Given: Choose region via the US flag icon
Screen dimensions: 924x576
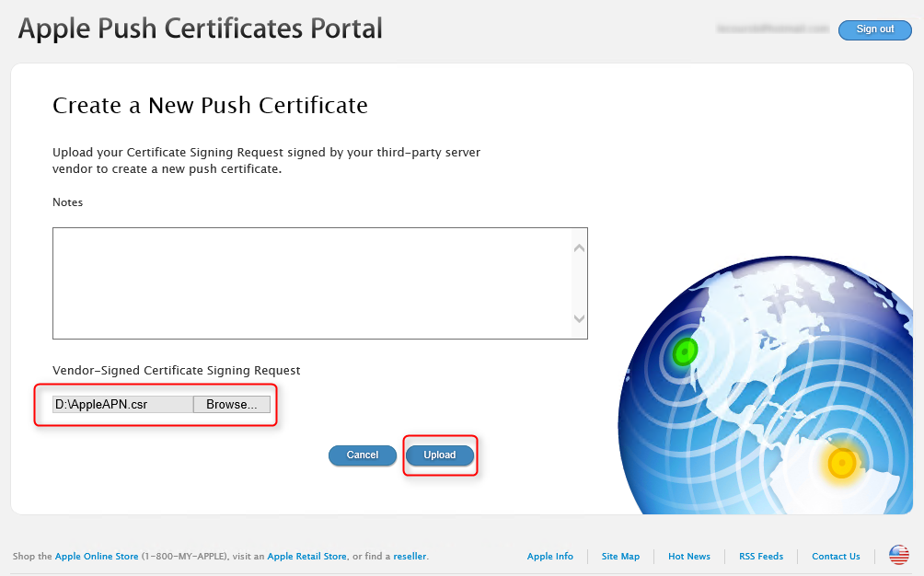Looking at the screenshot, I should (x=899, y=556).
